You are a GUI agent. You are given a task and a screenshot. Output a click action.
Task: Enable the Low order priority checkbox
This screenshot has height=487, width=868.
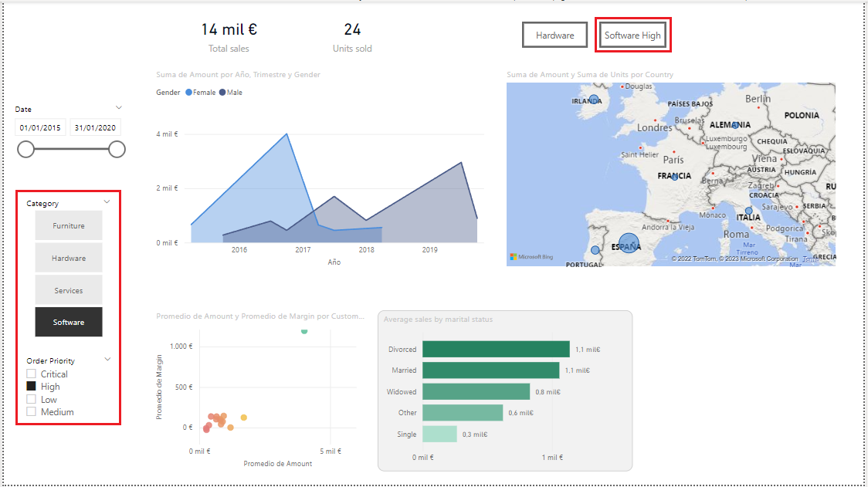[32, 399]
